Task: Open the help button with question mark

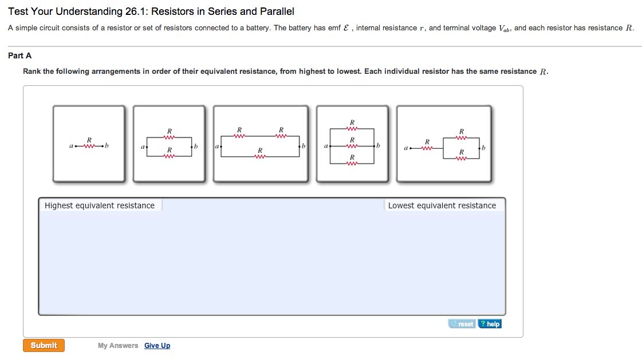Action: 490,324
